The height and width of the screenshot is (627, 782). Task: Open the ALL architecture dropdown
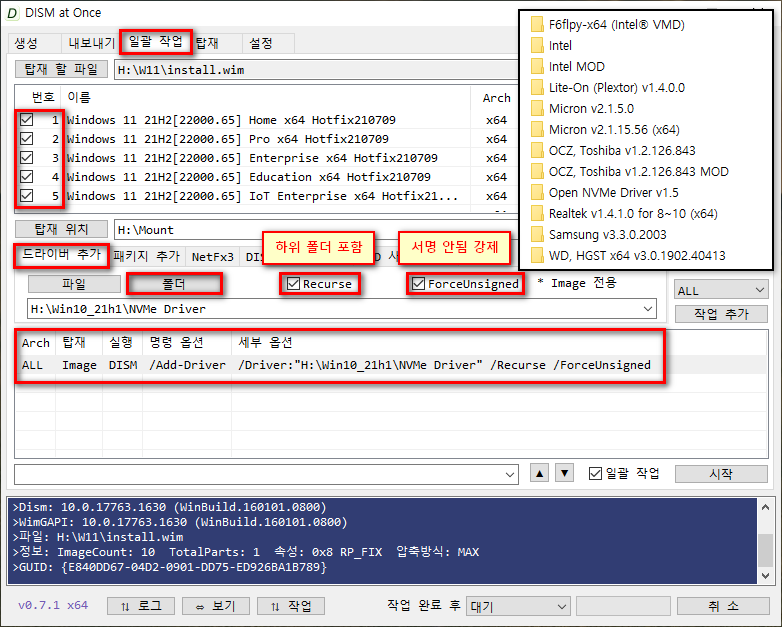tap(721, 290)
